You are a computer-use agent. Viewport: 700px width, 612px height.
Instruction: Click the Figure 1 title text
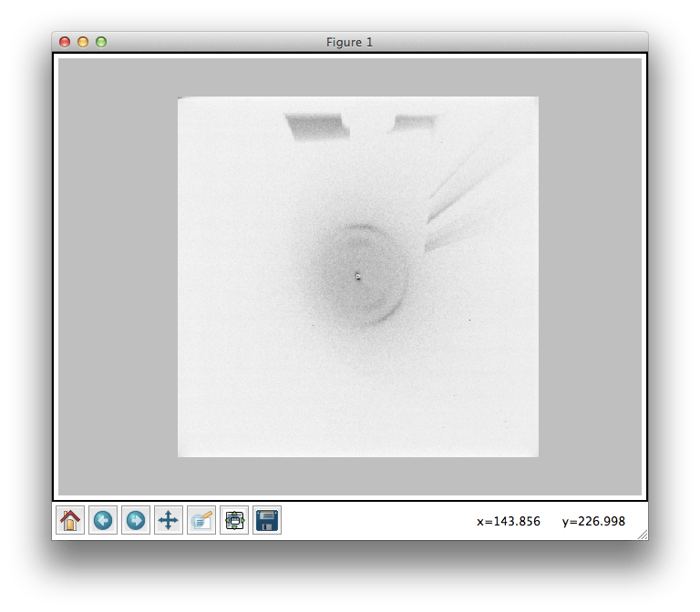349,43
